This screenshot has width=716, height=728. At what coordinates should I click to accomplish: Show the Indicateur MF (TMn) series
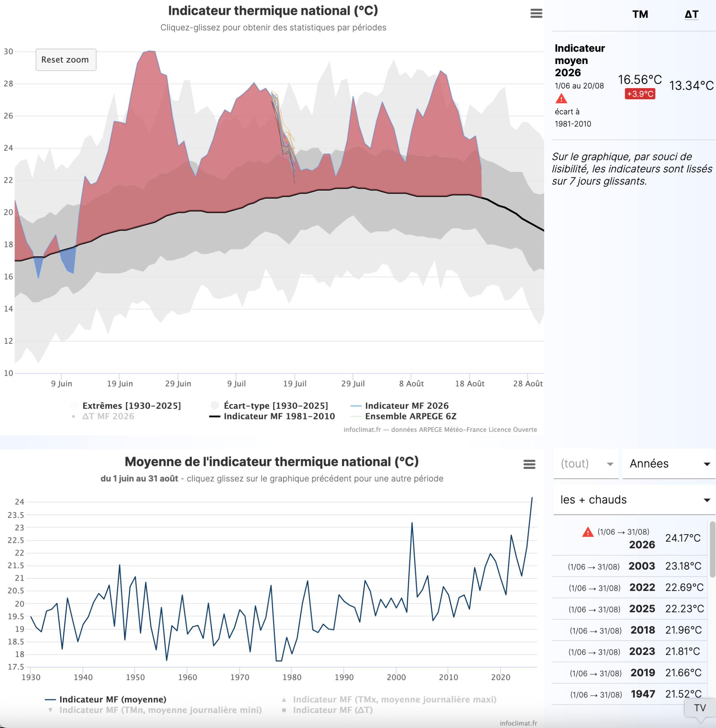click(155, 710)
